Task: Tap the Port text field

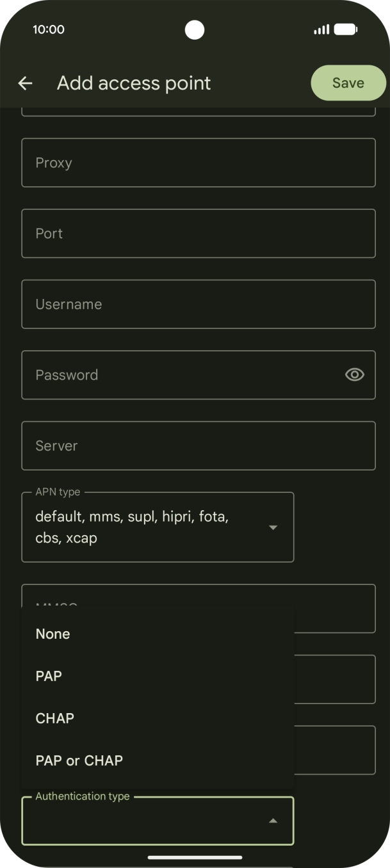Action: [x=199, y=234]
